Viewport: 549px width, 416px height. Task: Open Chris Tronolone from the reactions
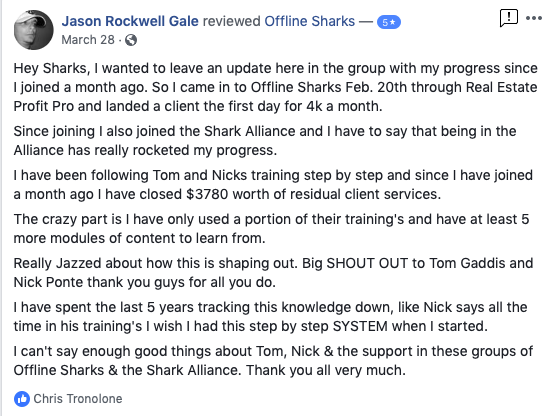pos(78,399)
